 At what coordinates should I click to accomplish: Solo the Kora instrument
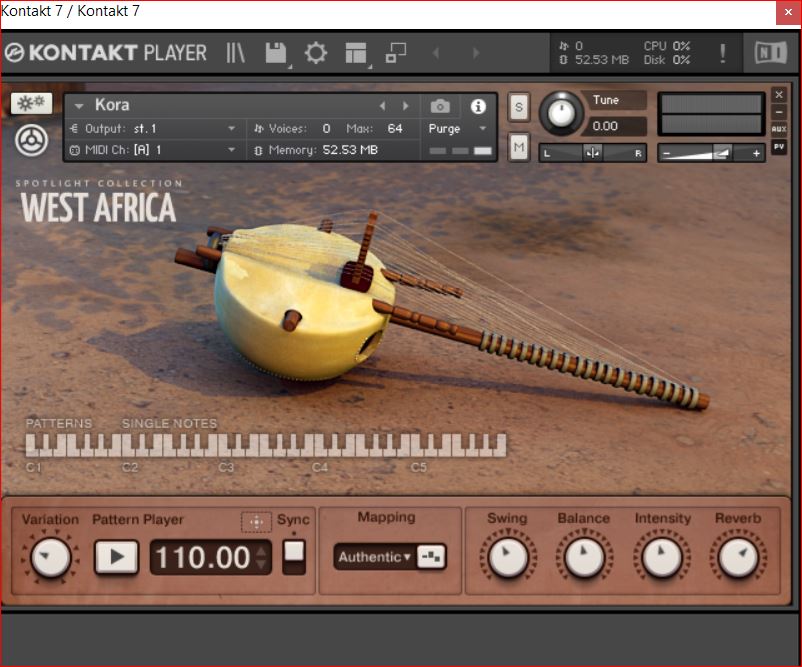[519, 107]
